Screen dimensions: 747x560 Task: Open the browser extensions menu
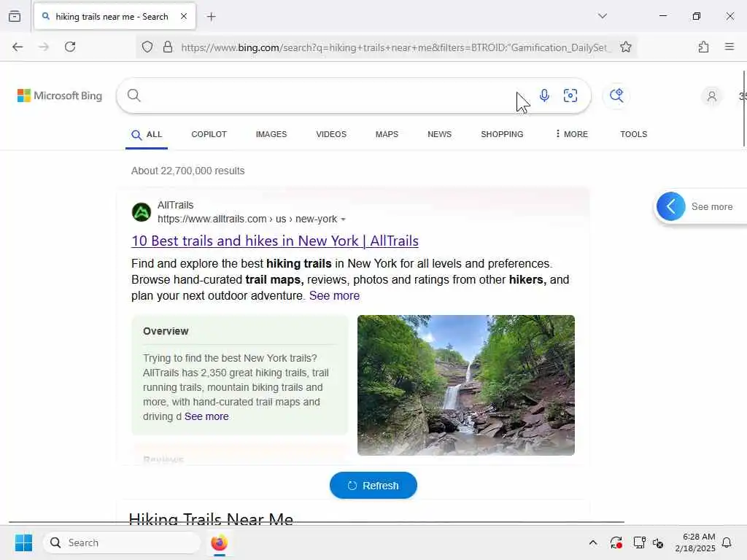coord(703,47)
